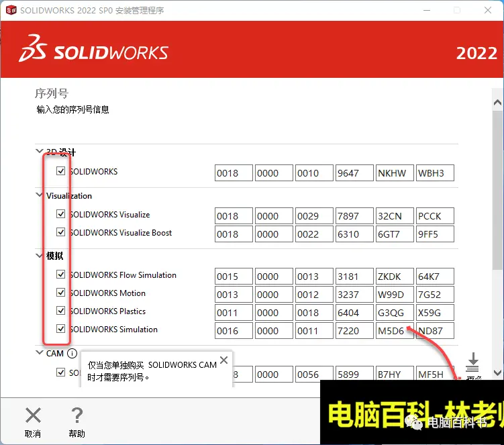Collapse the Visualization section
Image resolution: width=504 pixels, height=445 pixels.
coord(39,195)
